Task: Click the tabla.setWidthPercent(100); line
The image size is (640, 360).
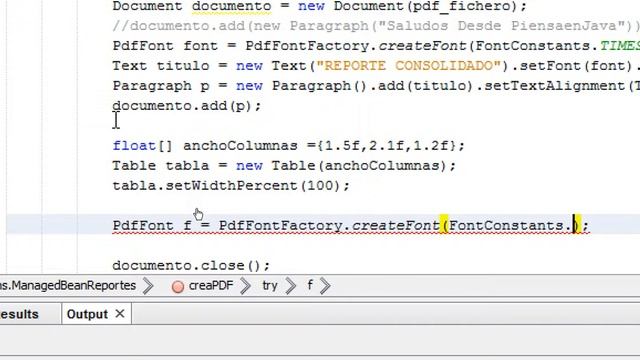Action: point(231,186)
